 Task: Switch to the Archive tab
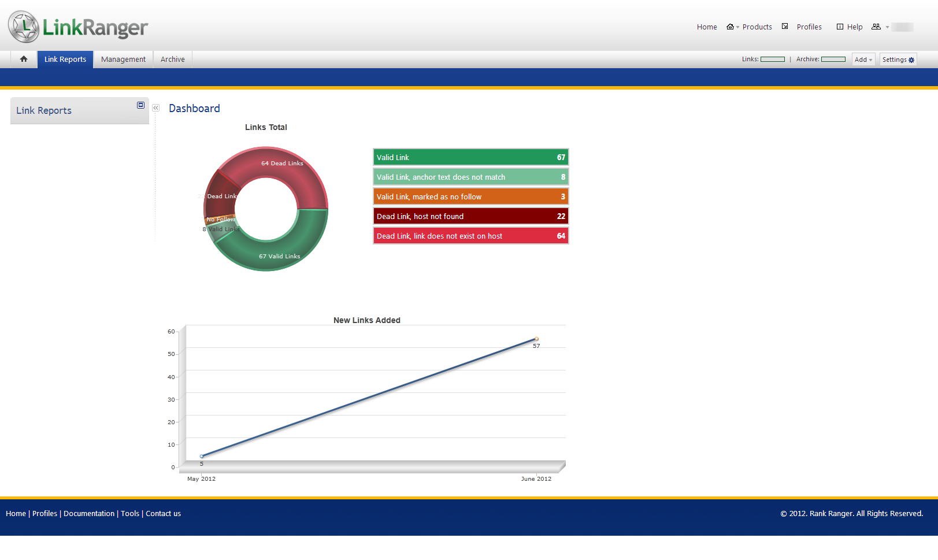click(x=173, y=59)
